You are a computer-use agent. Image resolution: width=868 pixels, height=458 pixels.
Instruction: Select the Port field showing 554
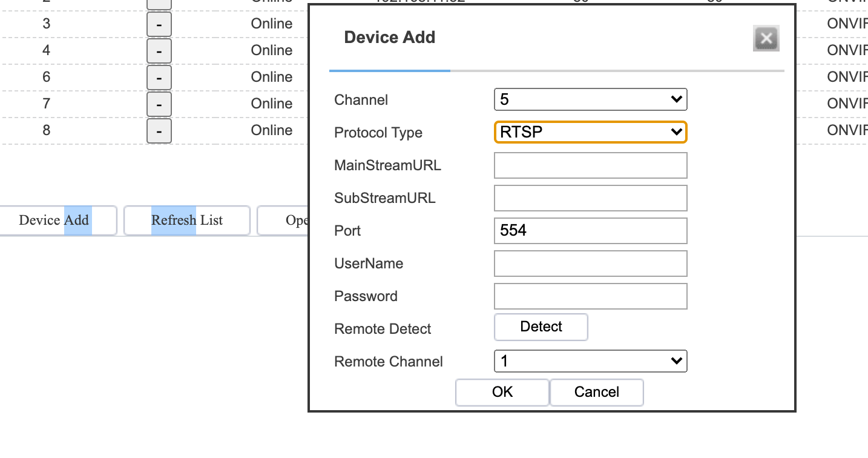[590, 230]
